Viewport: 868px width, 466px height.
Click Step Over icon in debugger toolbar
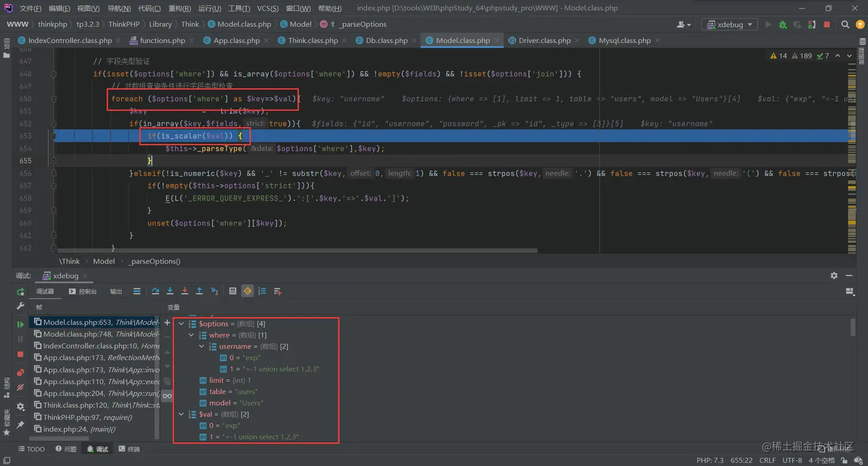tap(155, 291)
